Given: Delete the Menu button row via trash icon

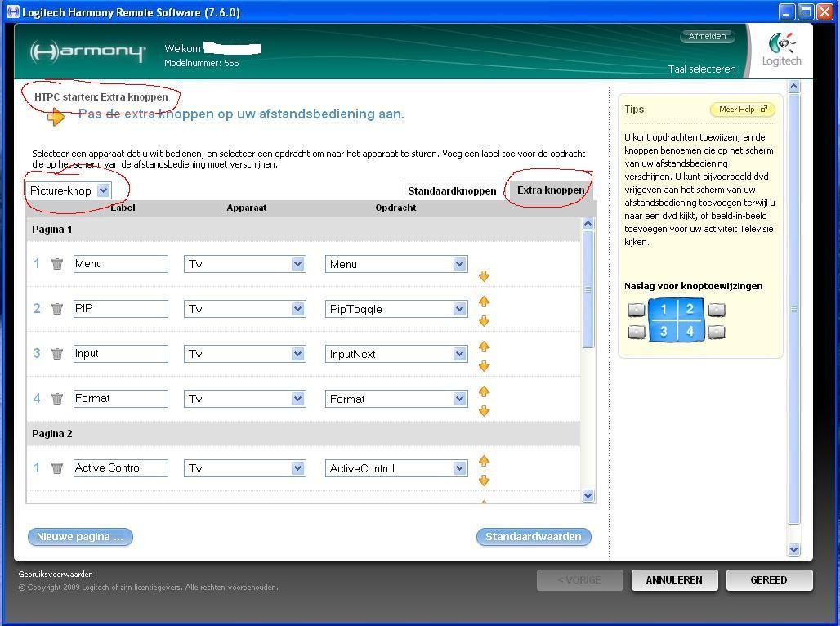Looking at the screenshot, I should pyautogui.click(x=56, y=264).
